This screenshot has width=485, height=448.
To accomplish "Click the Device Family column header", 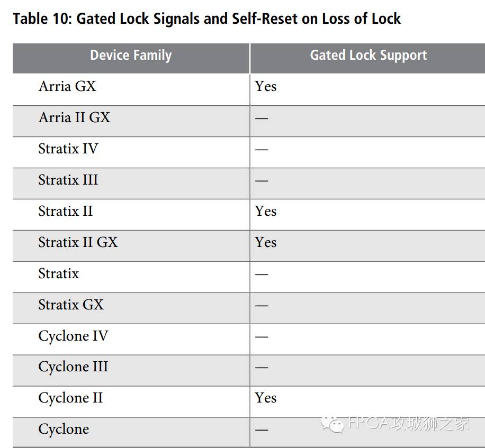I will (131, 56).
